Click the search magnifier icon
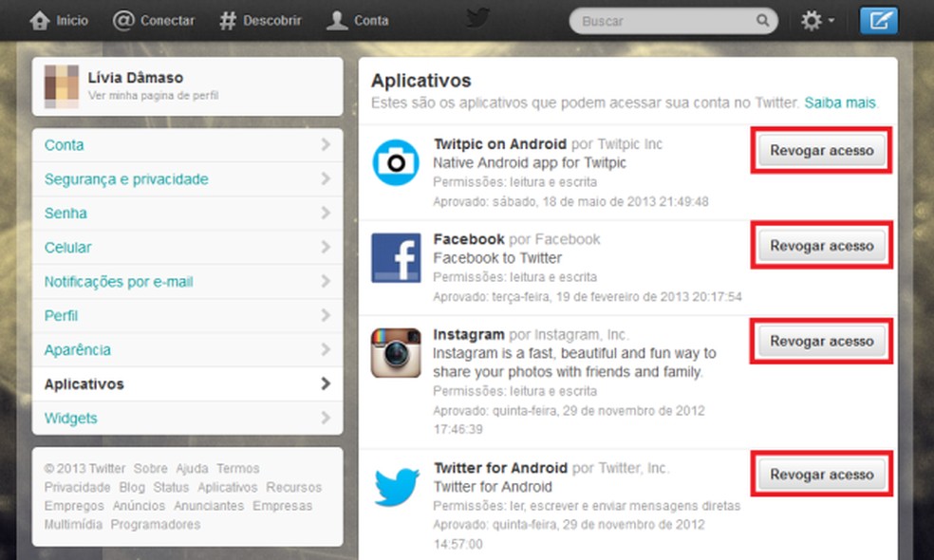 coord(762,21)
